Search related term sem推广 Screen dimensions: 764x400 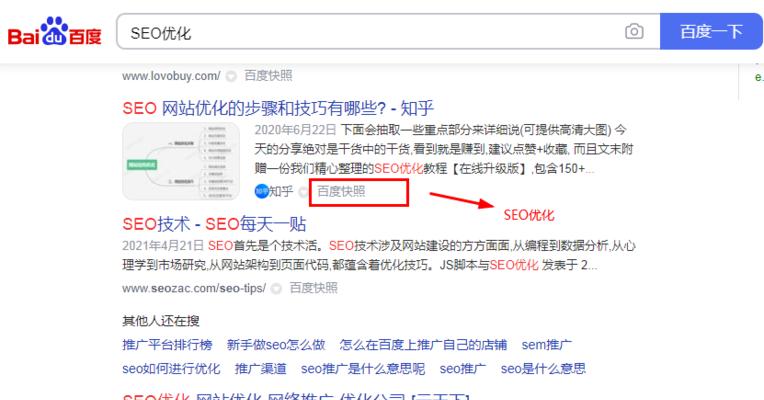coord(546,345)
